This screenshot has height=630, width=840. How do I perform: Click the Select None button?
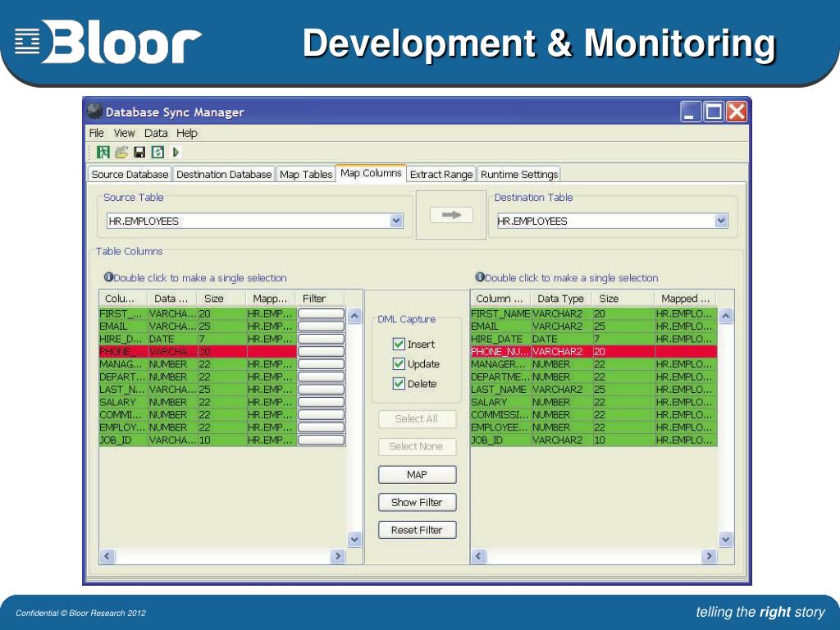click(x=417, y=447)
